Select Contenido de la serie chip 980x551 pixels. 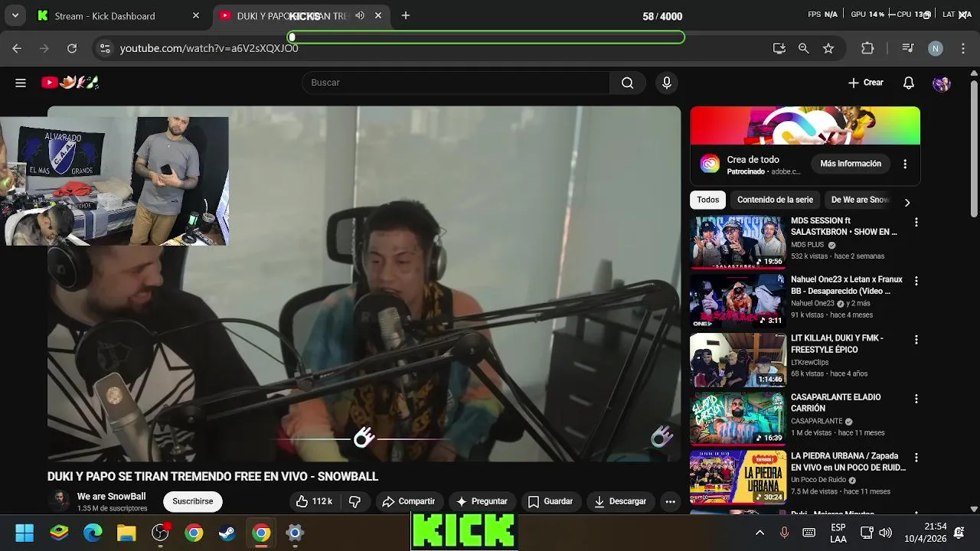point(775,200)
